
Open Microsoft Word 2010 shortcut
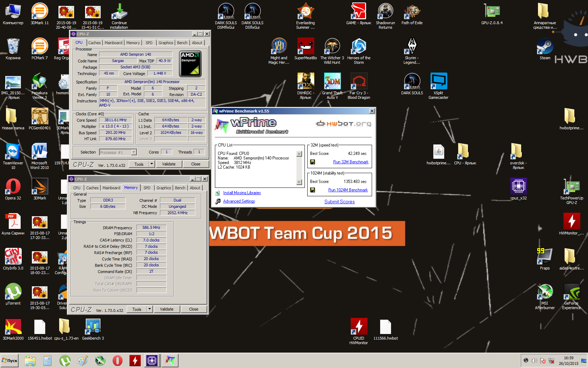click(40, 156)
